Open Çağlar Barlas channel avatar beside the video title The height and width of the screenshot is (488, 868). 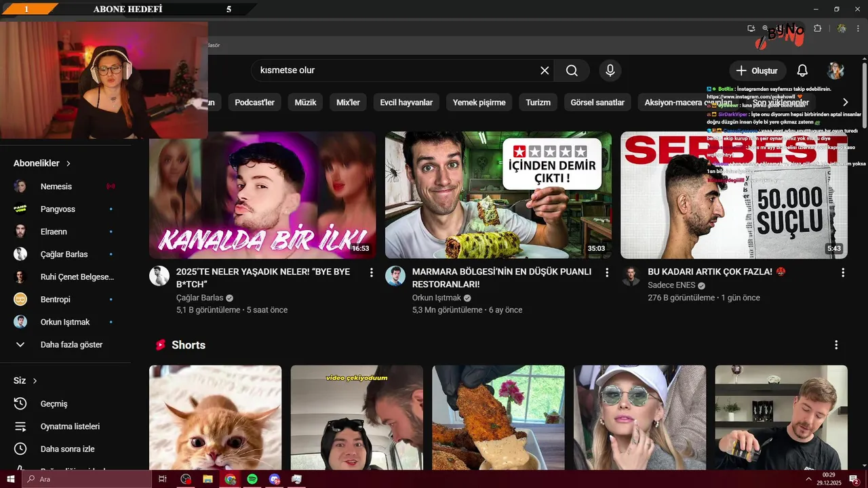(159, 276)
